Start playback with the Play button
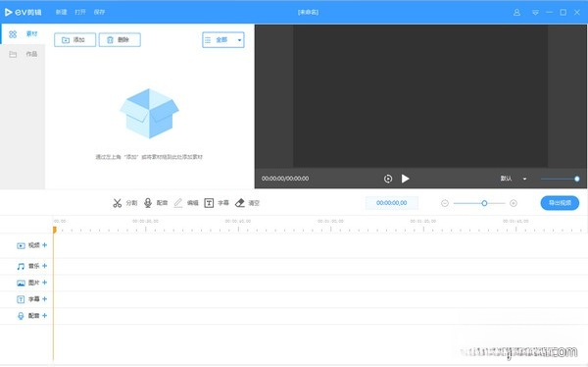This screenshot has height=367, width=588. (x=405, y=179)
